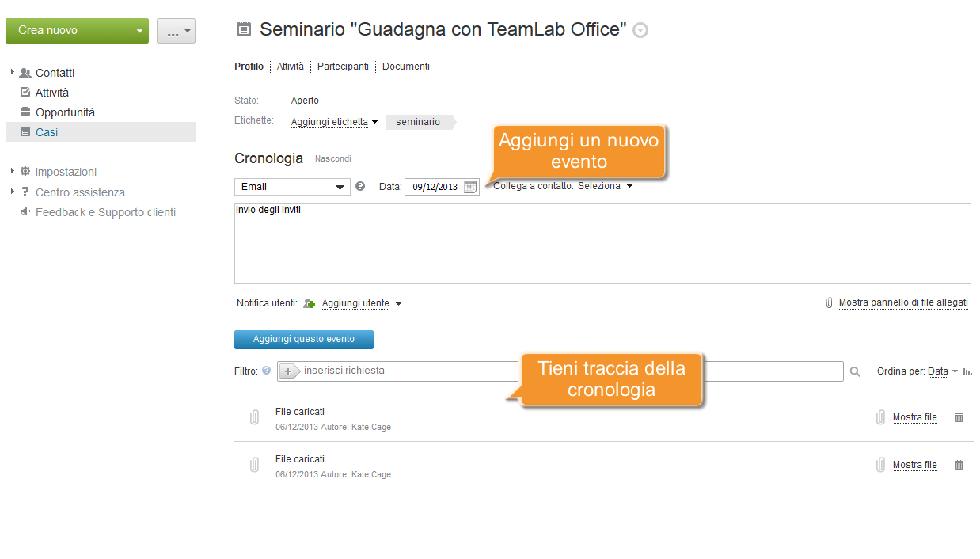Image resolution: width=980 pixels, height=559 pixels.
Task: Click the Aggiungi questo evento button
Action: tap(304, 339)
